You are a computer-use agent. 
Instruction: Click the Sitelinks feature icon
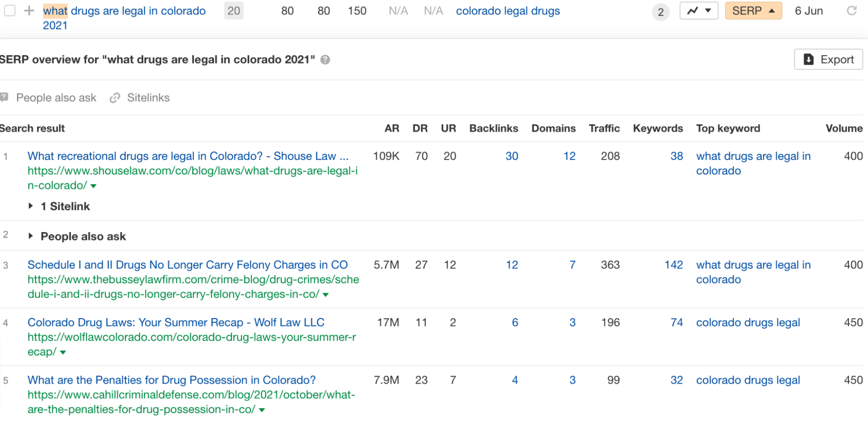point(115,97)
